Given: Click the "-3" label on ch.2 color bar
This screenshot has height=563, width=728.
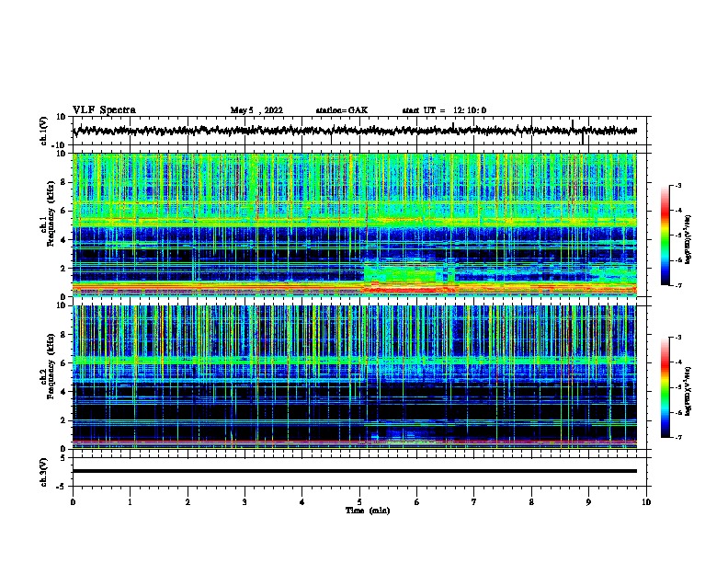Looking at the screenshot, I should 677,338.
